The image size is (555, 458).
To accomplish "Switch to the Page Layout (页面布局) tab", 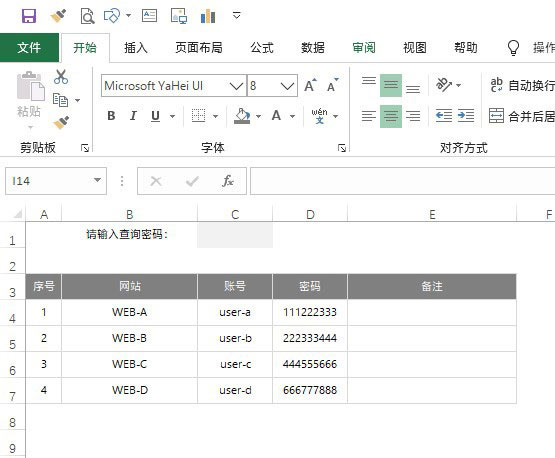I will pos(199,47).
